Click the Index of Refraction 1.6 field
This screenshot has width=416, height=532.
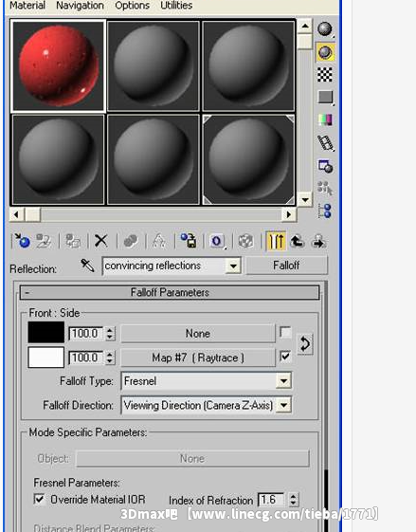coord(272,500)
